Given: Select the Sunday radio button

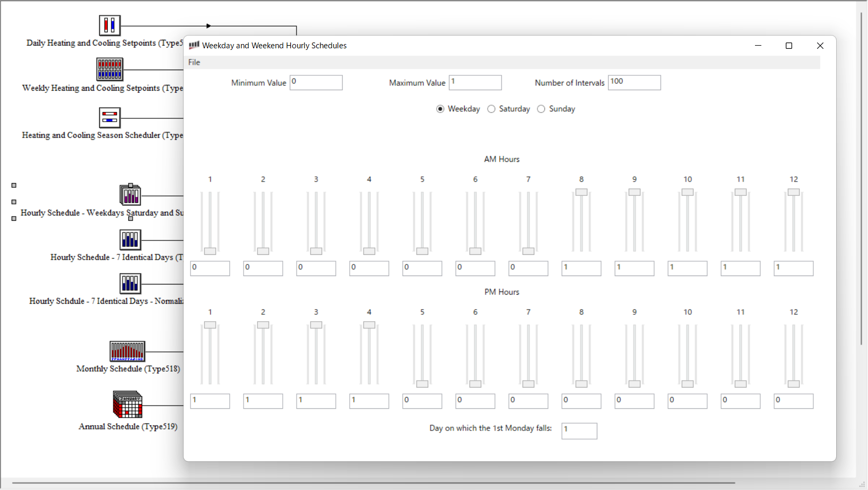Looking at the screenshot, I should [541, 109].
